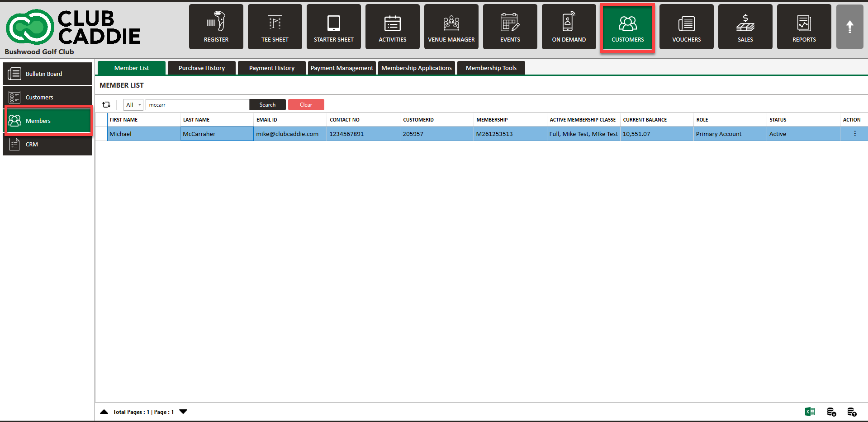
Task: Click the Club Caddie logo
Action: pos(73,27)
